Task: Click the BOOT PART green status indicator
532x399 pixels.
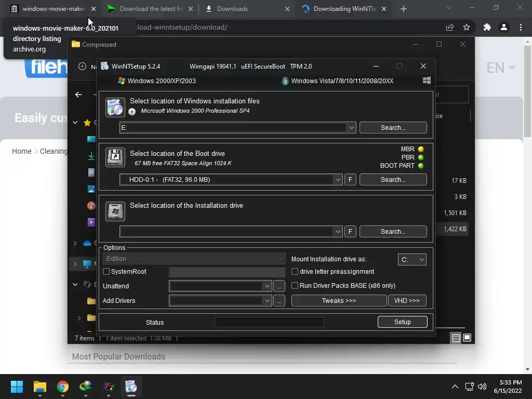Action: point(421,166)
